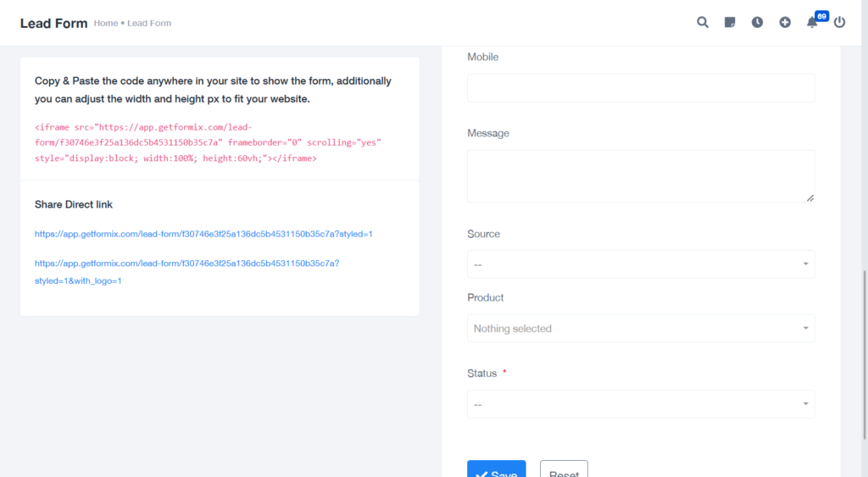Click inside the Message text area
The height and width of the screenshot is (477, 868).
tap(641, 176)
